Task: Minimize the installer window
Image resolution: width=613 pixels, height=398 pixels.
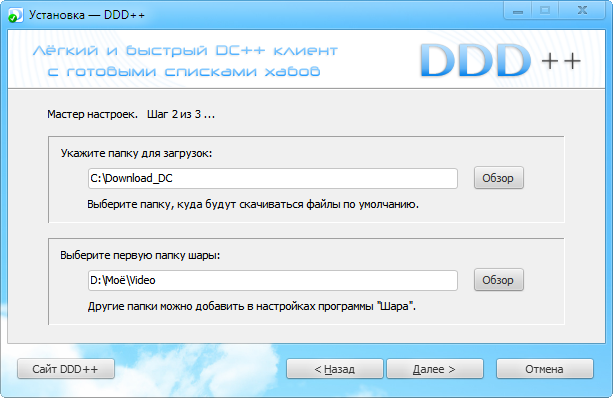Action: pyautogui.click(x=518, y=11)
